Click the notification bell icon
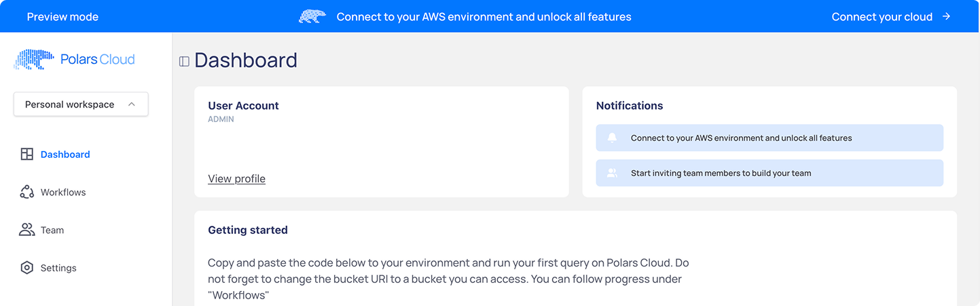 (x=613, y=138)
